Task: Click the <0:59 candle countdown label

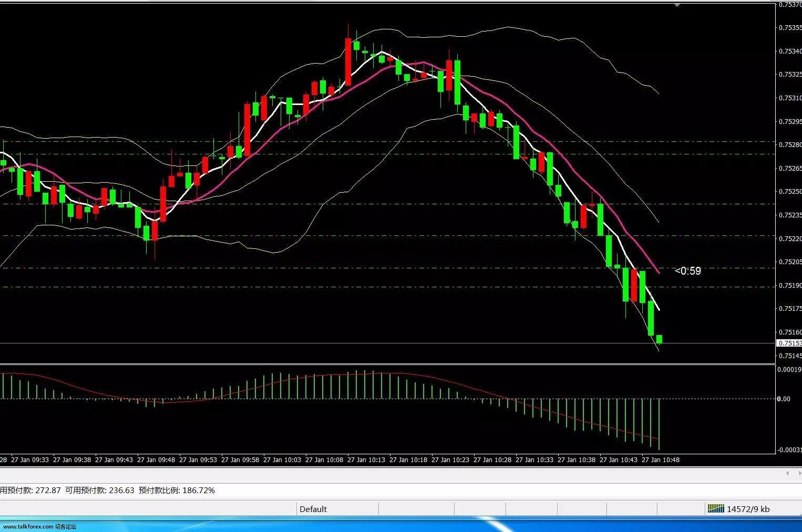Action: (687, 271)
